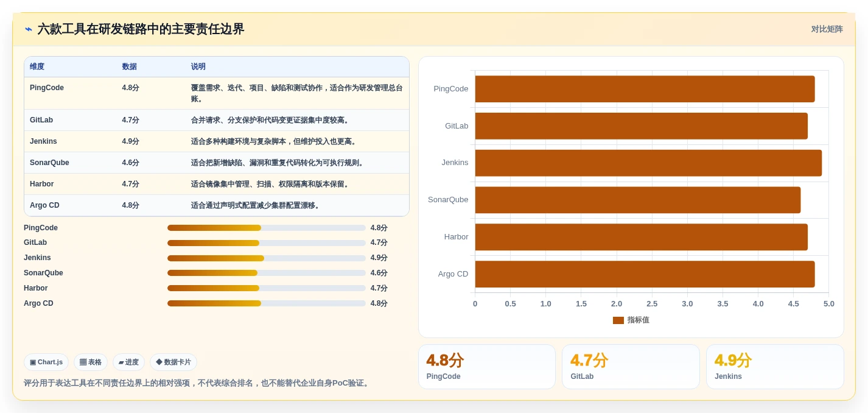Click the SonarQube axis label in chart

pyautogui.click(x=448, y=200)
